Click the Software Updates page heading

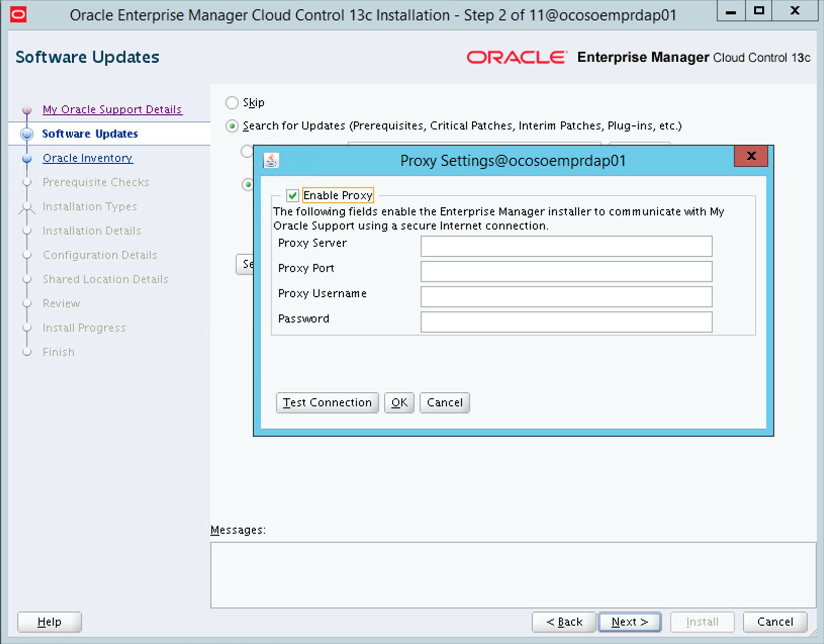(87, 57)
